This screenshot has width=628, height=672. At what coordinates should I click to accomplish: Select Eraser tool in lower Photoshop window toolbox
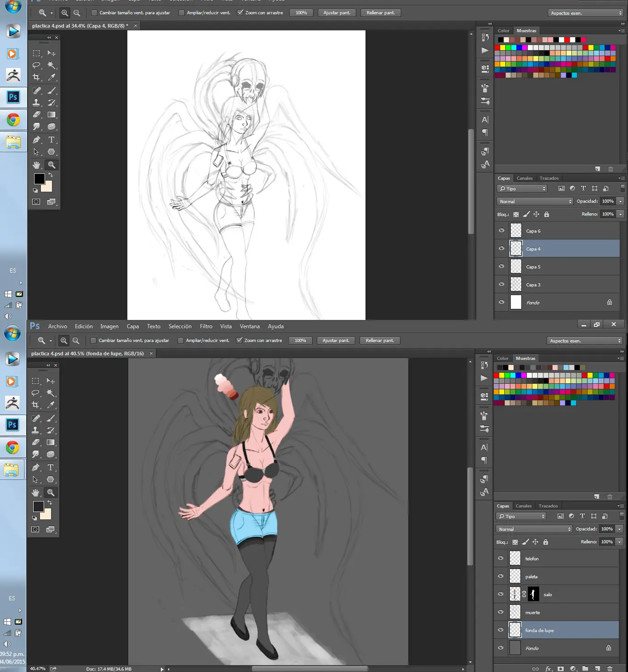click(x=36, y=442)
